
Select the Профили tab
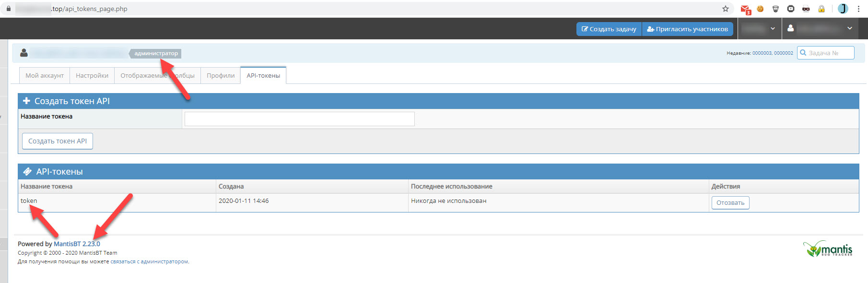[221, 75]
